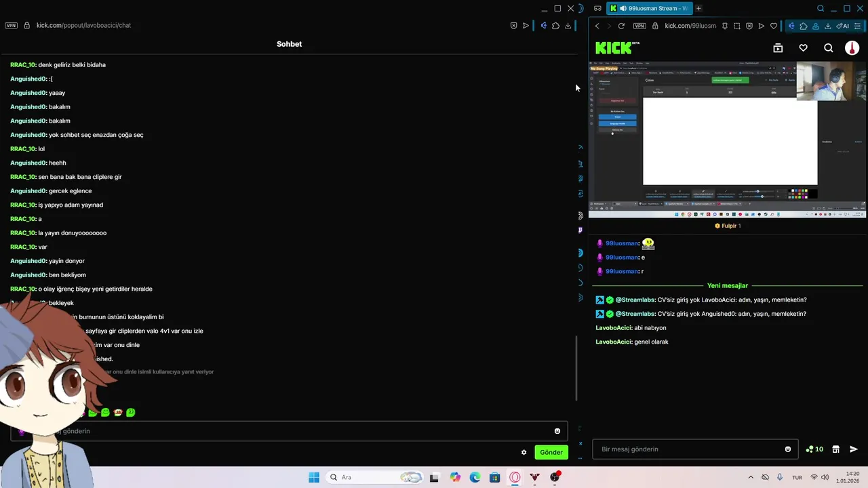
Task: Open extensions cube in the right browser toolbar
Action: [x=804, y=26]
